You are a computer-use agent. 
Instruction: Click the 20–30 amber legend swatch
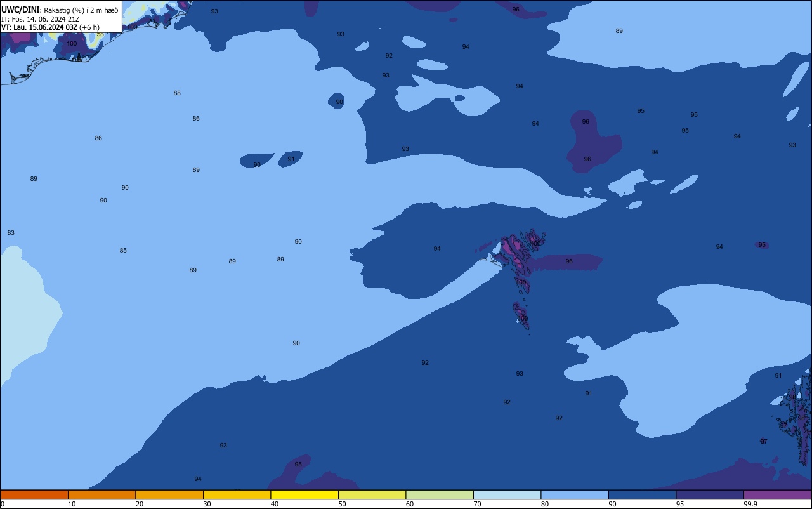pos(169,494)
